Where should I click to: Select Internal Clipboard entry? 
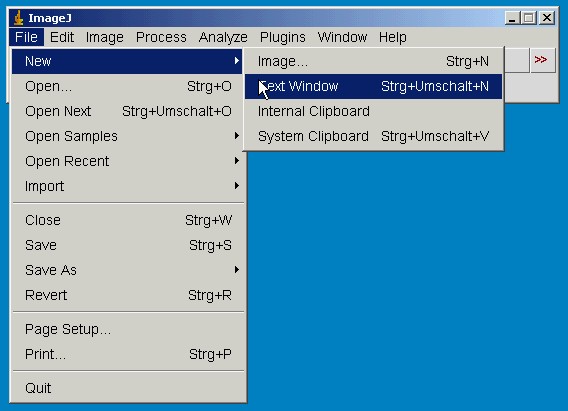[373, 112]
